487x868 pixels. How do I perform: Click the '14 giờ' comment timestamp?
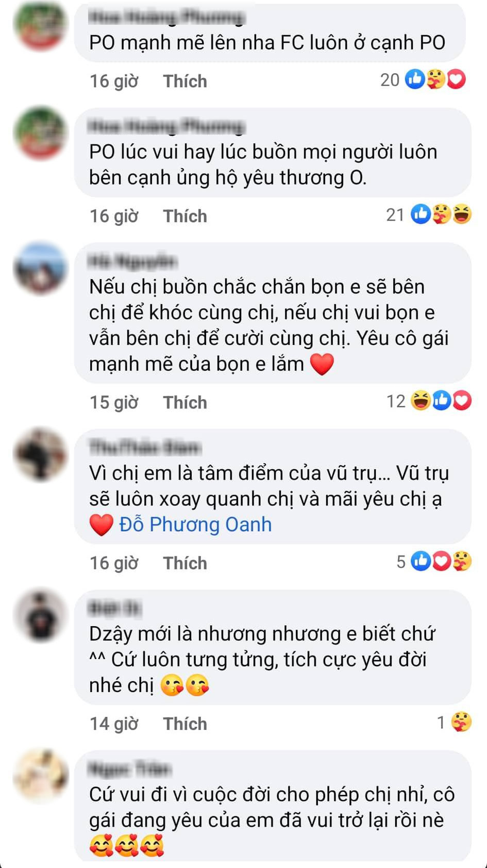click(114, 724)
